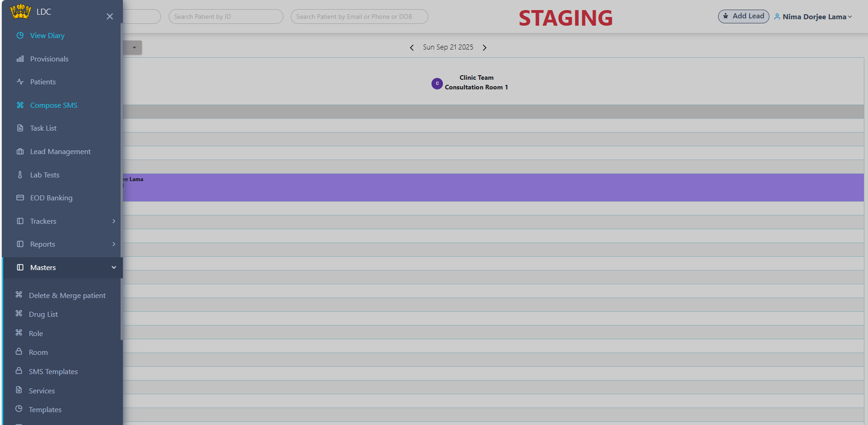Click the EOD Banking card icon

point(20,198)
